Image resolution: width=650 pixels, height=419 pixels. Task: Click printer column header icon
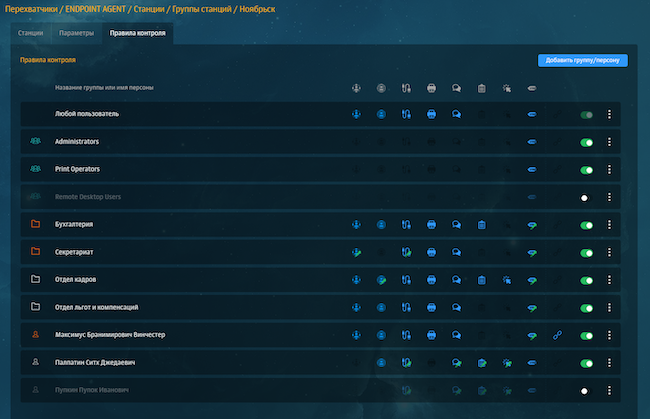tap(431, 88)
